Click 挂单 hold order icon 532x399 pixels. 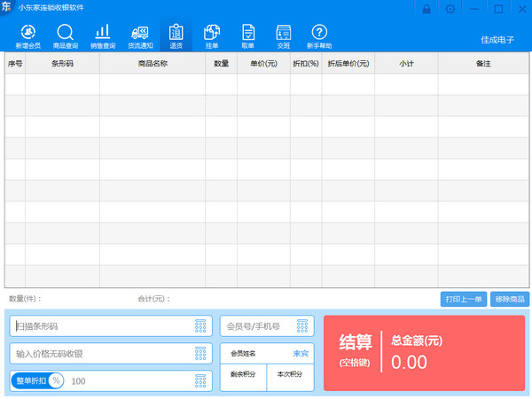tap(212, 34)
